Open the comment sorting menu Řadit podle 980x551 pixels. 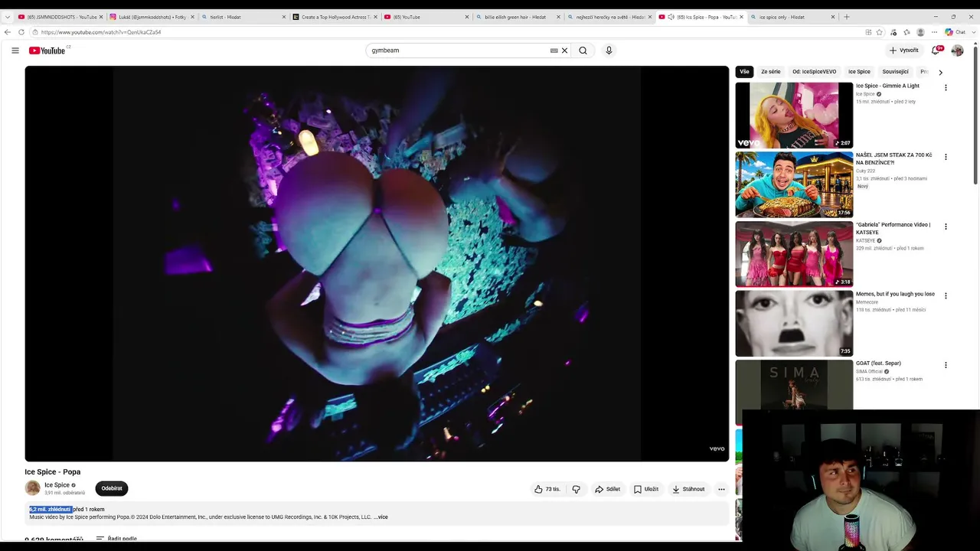coord(116,539)
